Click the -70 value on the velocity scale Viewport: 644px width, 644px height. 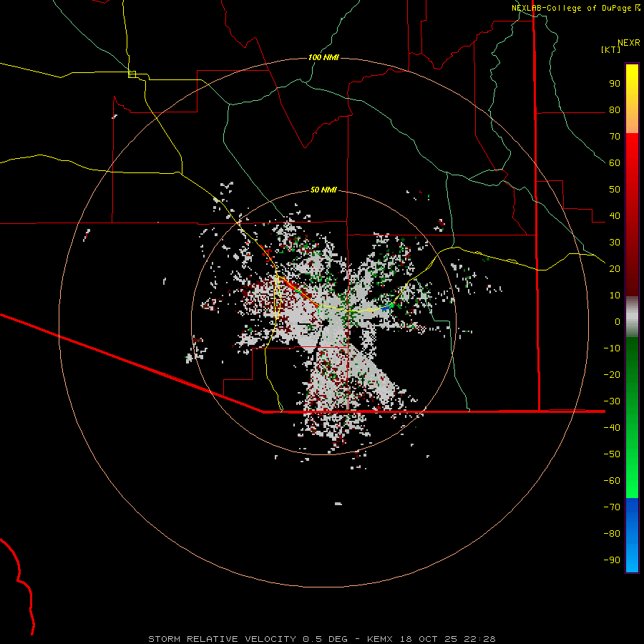[x=612, y=507]
